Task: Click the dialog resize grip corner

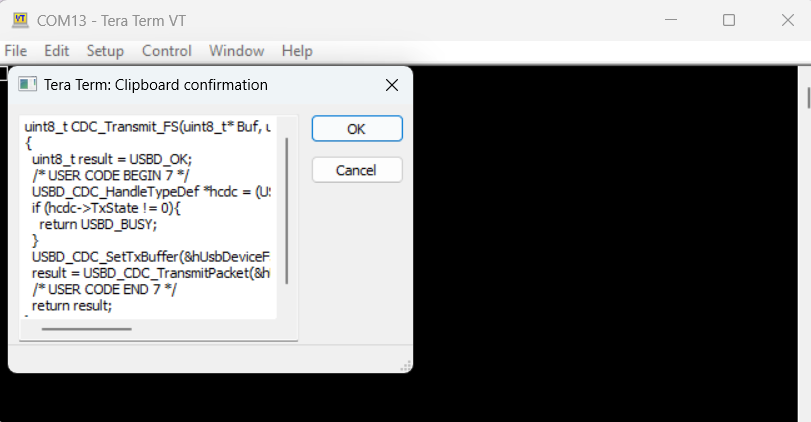Action: click(406, 366)
